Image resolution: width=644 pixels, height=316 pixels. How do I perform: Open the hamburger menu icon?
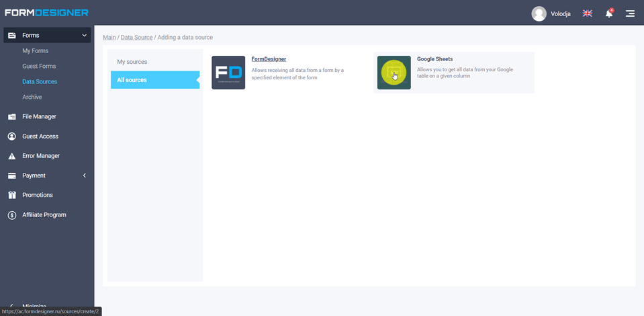coord(630,13)
